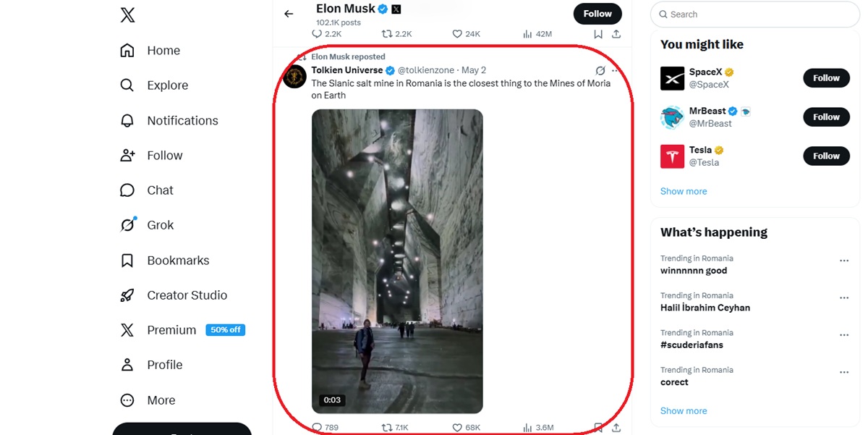Follow the MrBeast account

pos(826,117)
